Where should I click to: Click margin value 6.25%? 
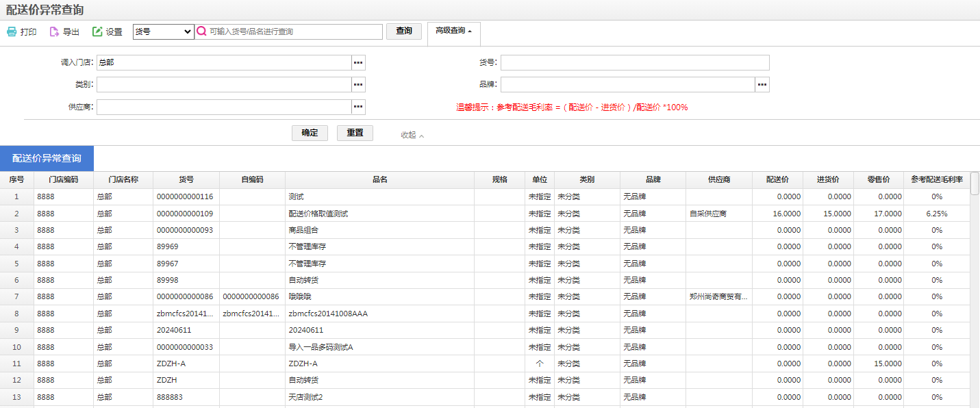click(937, 214)
